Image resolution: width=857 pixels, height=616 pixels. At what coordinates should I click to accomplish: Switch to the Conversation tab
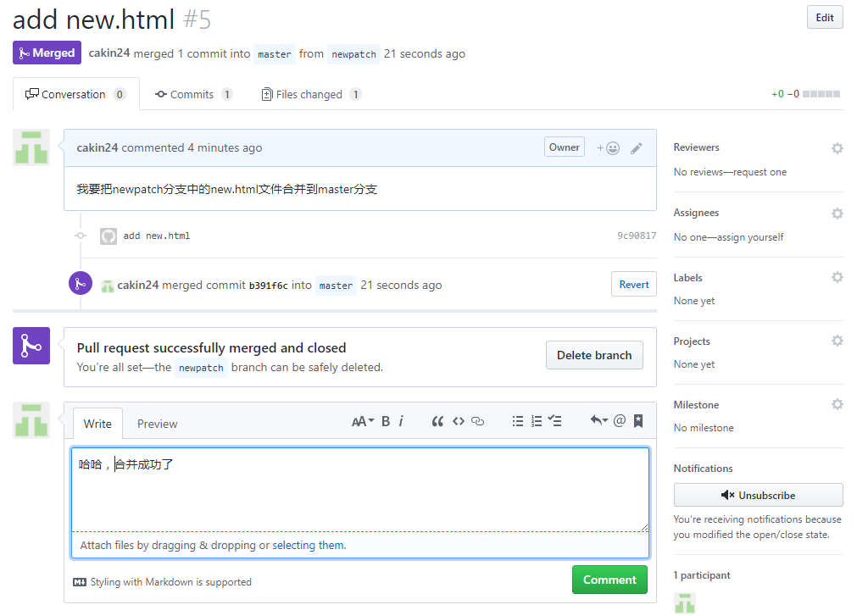click(x=76, y=94)
